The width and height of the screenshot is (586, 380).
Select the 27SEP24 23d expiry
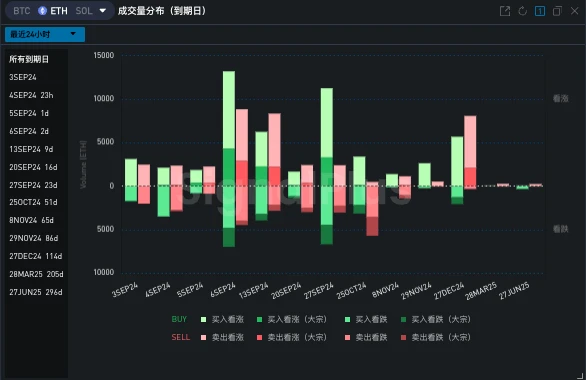[33, 185]
